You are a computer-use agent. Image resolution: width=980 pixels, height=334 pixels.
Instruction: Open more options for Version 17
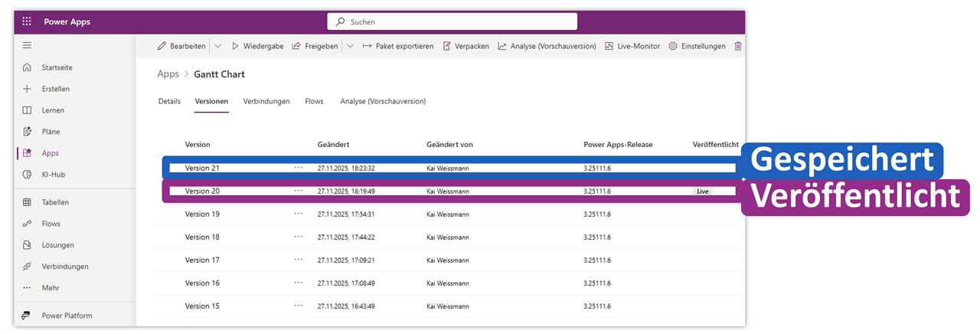click(299, 260)
